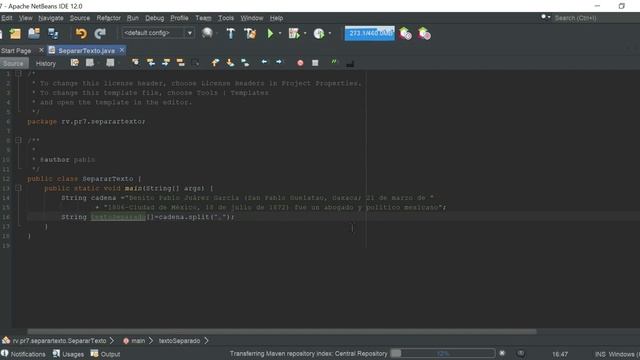
Task: Click the New Project icon
Action: (15, 33)
